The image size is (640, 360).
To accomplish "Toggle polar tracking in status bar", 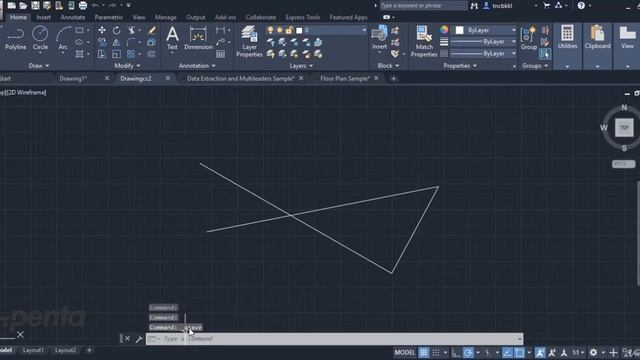I will (468, 352).
